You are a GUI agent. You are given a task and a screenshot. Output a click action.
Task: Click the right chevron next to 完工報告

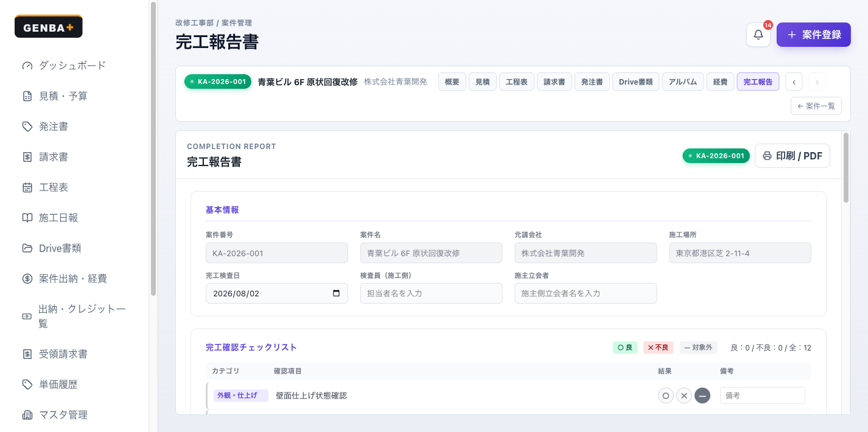click(817, 82)
